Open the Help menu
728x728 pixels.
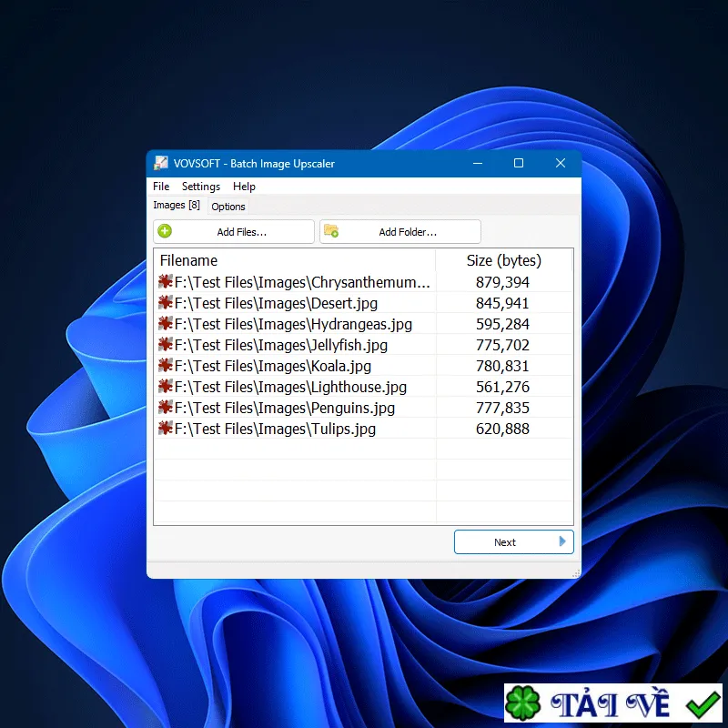244,187
